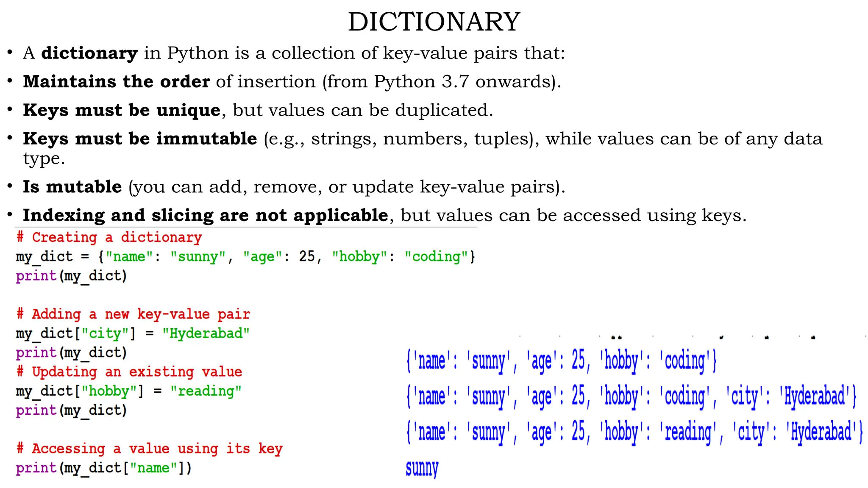Click the third output line containing 'reading'

[x=634, y=433]
